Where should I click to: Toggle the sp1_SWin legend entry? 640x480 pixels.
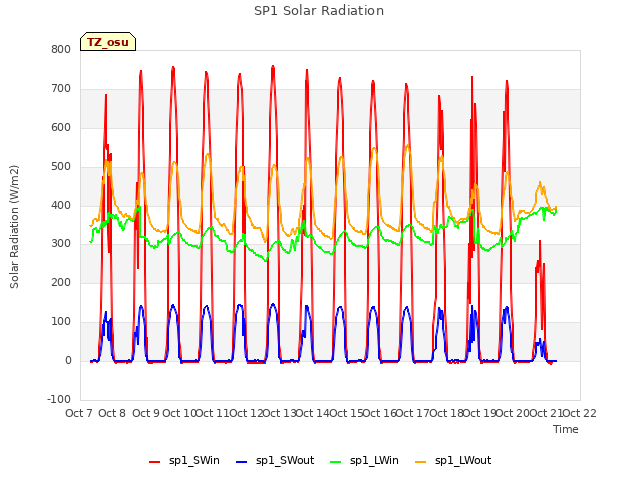184,461
